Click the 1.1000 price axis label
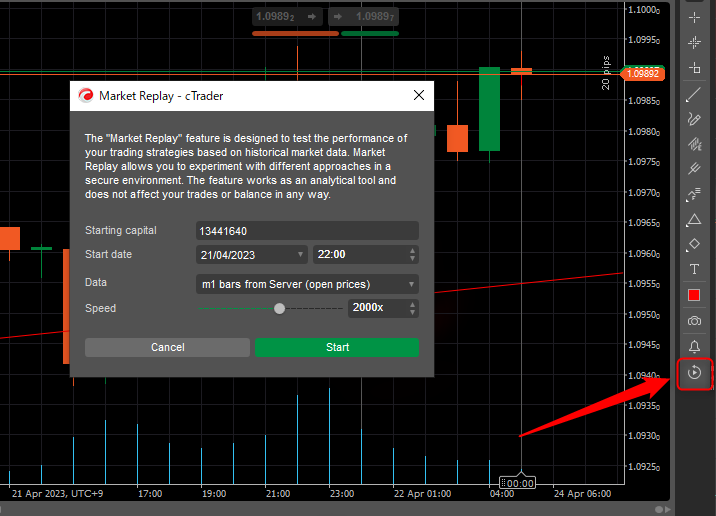This screenshot has width=716, height=516. 644,10
